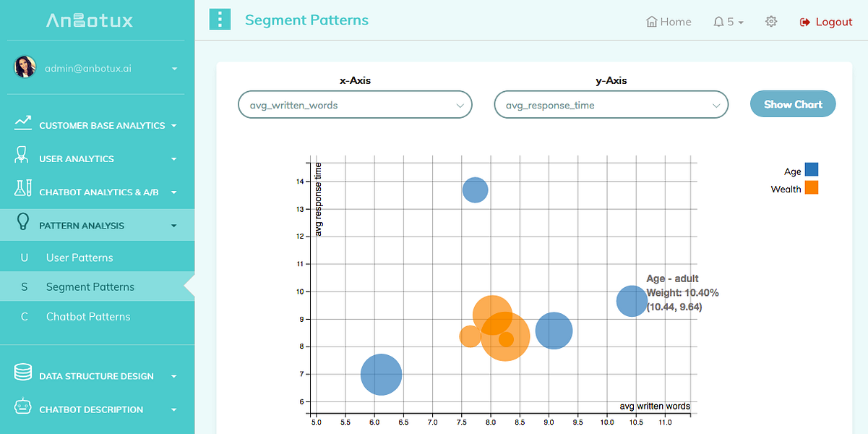
Task: Click the largest orange Wealth bubble
Action: pos(505,336)
